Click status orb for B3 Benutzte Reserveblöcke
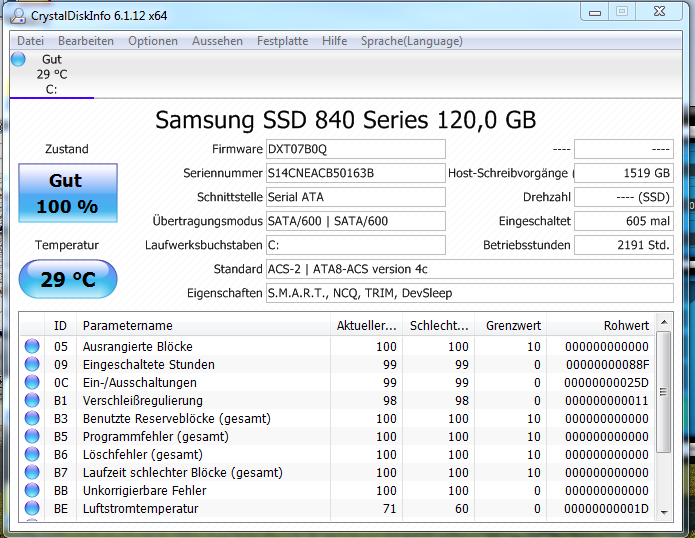Image resolution: width=695 pixels, height=538 pixels. 32,418
